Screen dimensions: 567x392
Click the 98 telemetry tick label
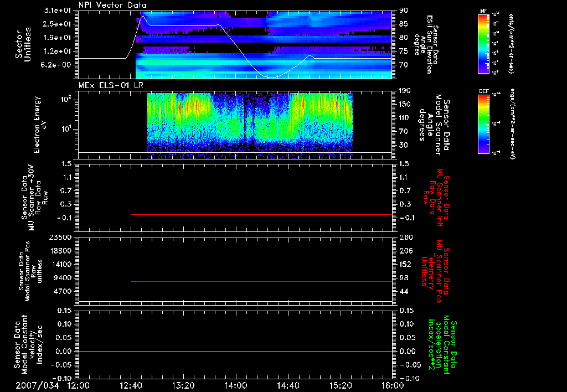(x=404, y=278)
